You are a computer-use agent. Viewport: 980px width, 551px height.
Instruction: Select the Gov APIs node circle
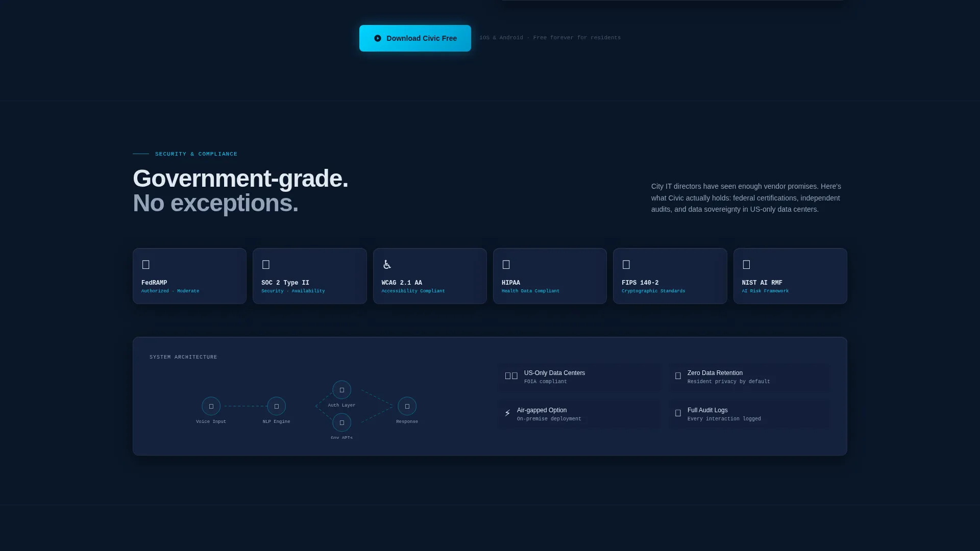click(342, 422)
